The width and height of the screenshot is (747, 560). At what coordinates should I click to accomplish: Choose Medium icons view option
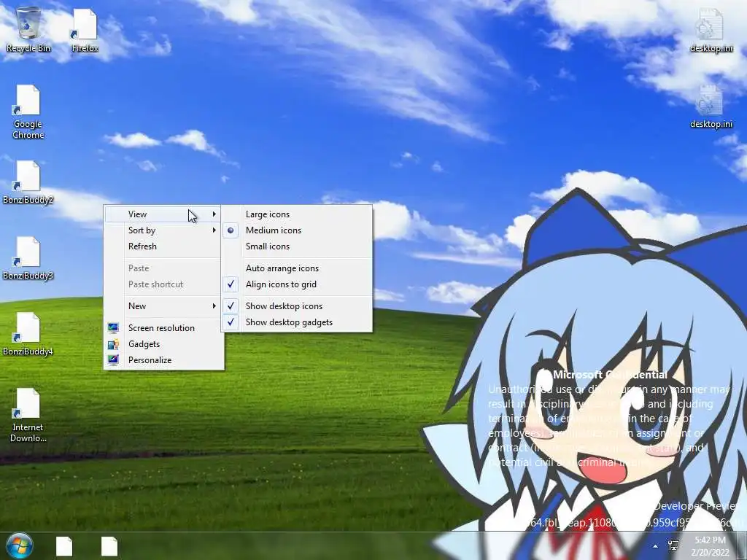click(x=296, y=230)
